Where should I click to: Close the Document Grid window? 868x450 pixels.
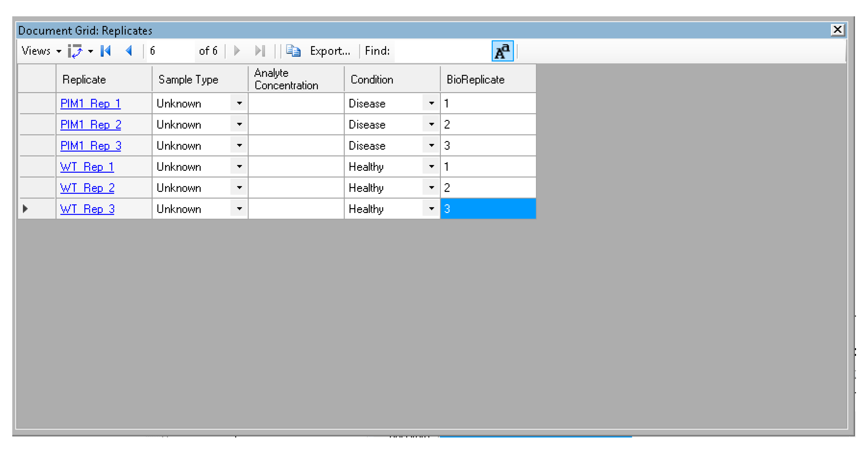tap(837, 30)
